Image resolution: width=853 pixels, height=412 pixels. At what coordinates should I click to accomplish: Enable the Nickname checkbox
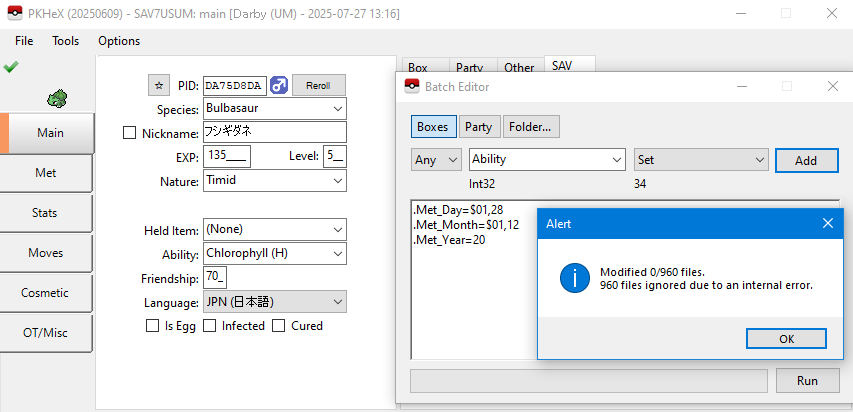[129, 133]
